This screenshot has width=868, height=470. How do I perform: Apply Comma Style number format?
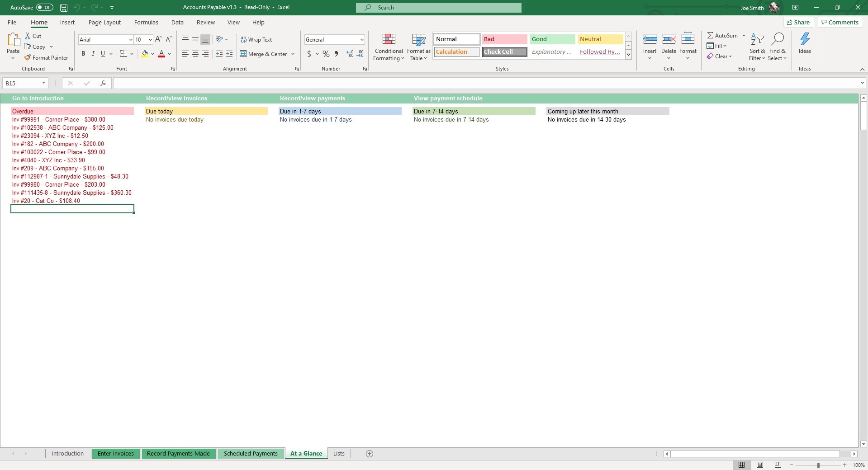click(336, 54)
